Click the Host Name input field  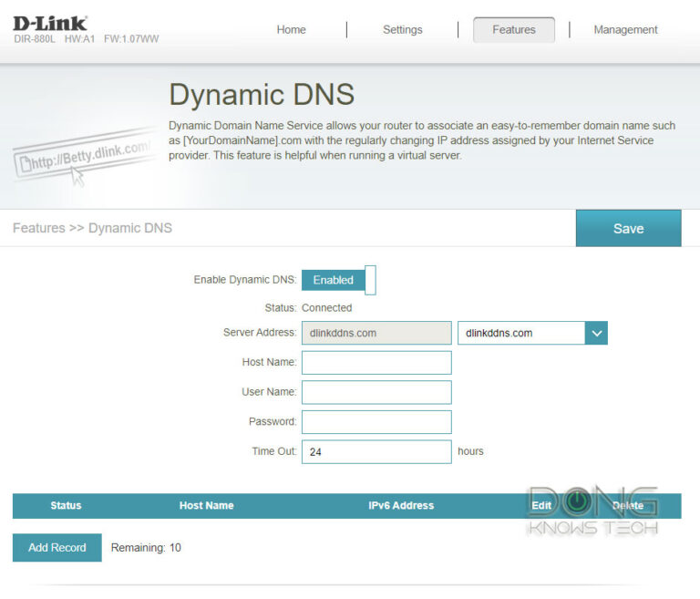click(376, 362)
